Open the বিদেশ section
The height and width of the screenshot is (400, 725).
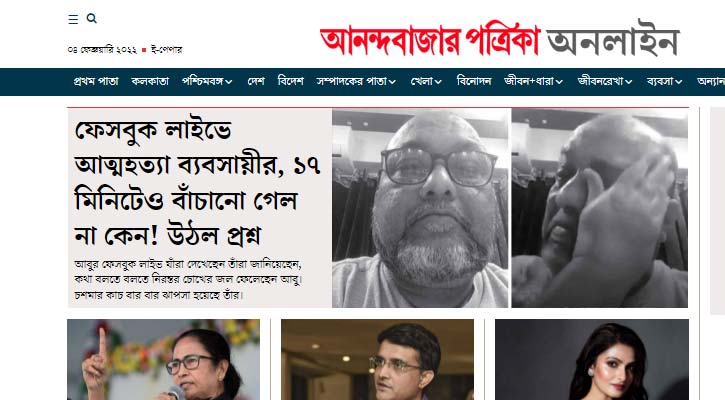point(290,81)
